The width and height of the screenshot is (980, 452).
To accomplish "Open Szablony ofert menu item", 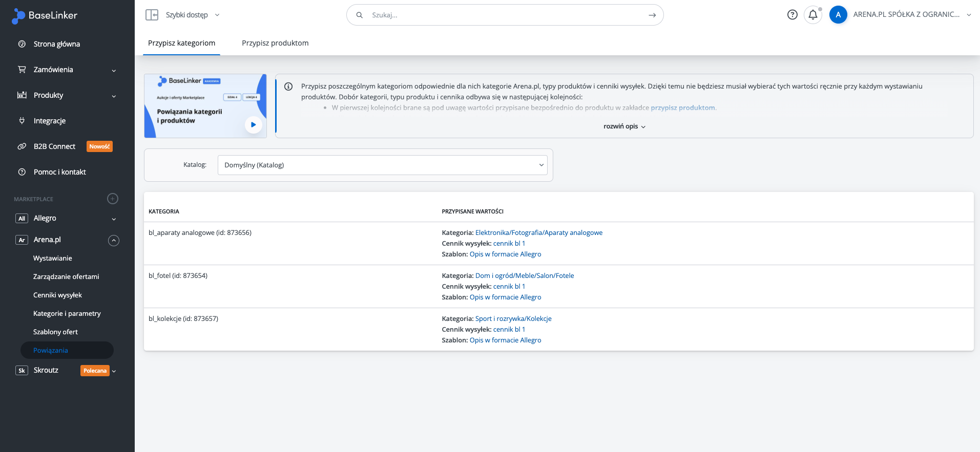I will point(55,332).
